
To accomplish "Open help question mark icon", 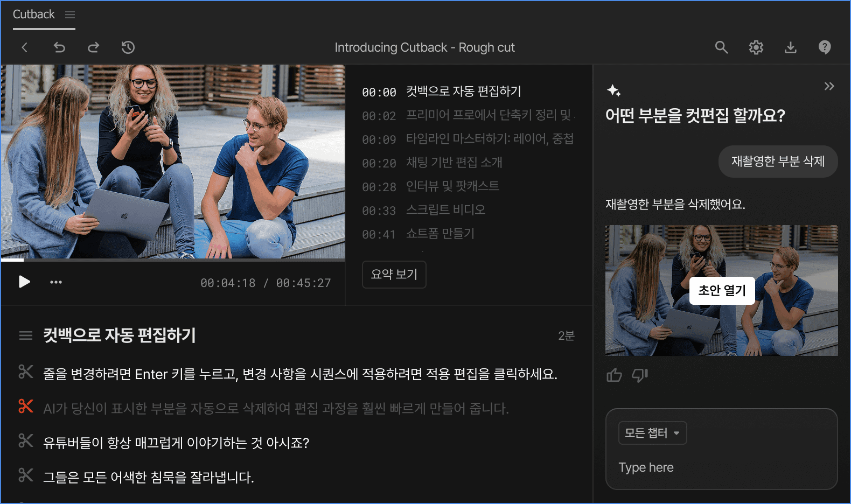I will (x=825, y=47).
